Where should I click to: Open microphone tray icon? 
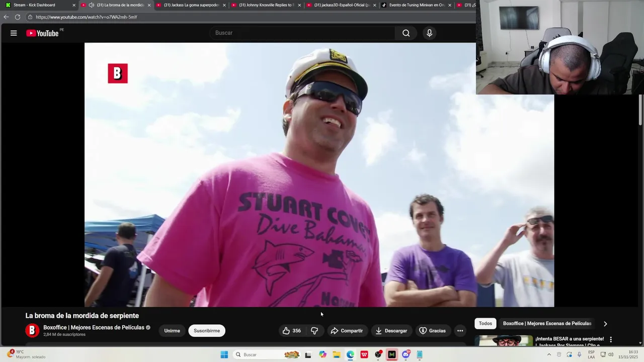(579, 355)
